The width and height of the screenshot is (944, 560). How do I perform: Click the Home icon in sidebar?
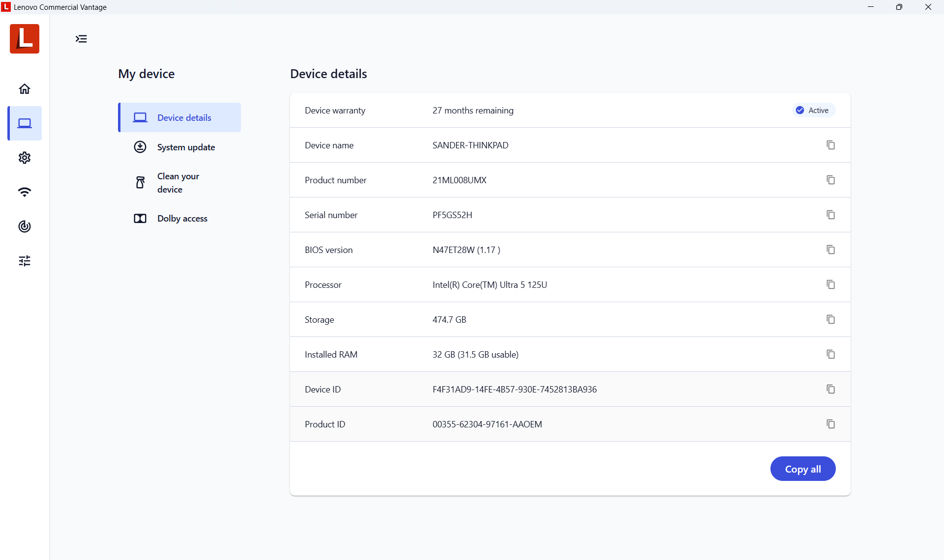25,89
